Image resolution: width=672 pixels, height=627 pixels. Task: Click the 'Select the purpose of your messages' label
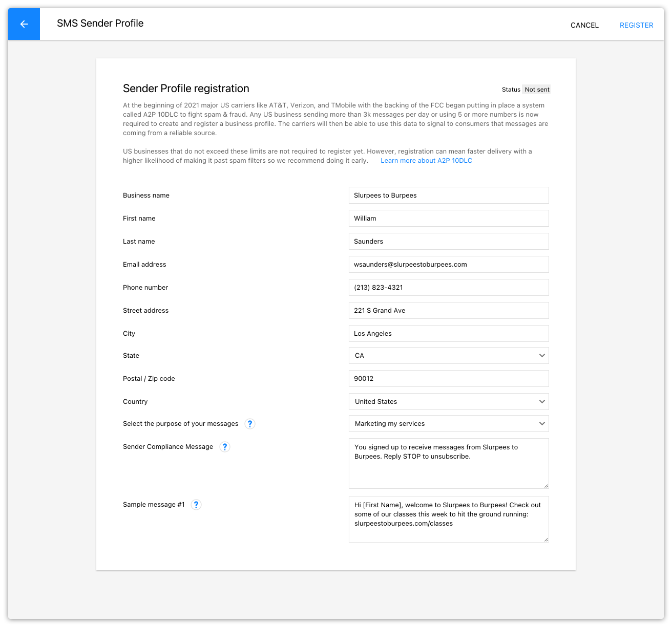tap(181, 424)
